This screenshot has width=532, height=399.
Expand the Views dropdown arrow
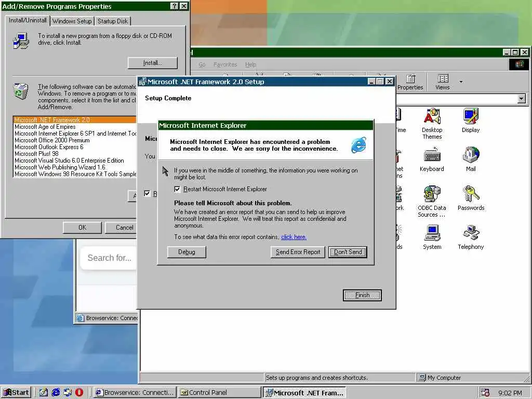coord(461,82)
